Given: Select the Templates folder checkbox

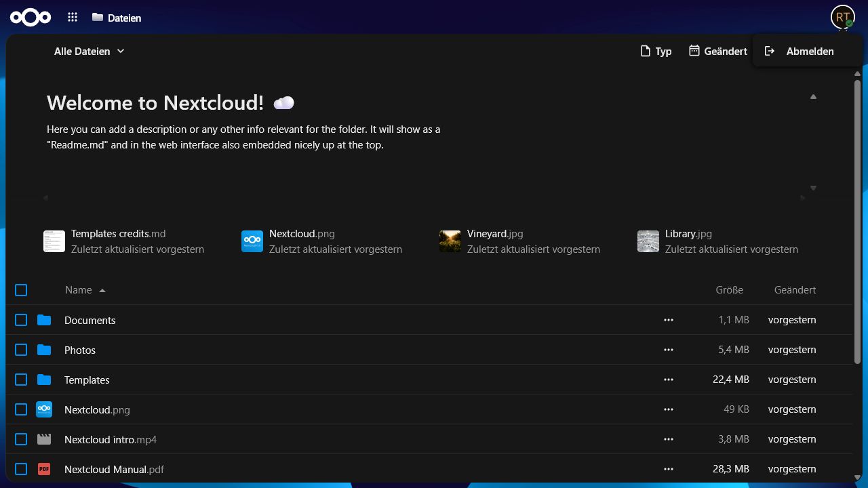Looking at the screenshot, I should point(21,380).
